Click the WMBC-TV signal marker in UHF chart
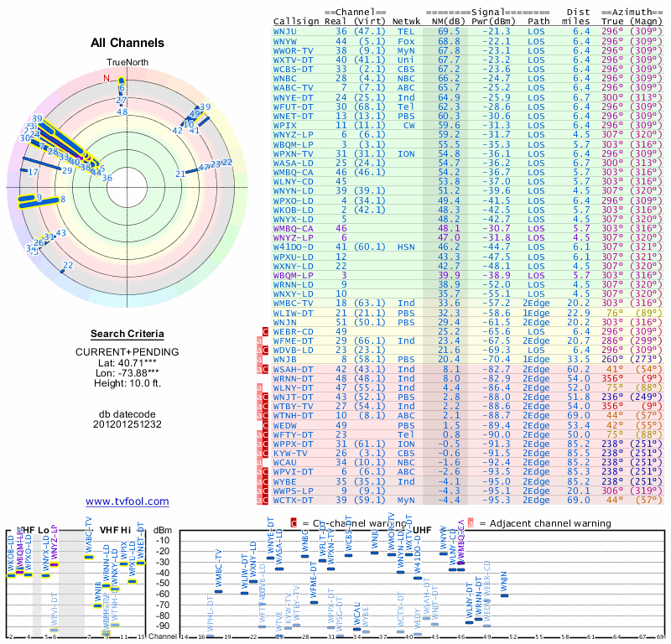 pyautogui.click(x=218, y=591)
